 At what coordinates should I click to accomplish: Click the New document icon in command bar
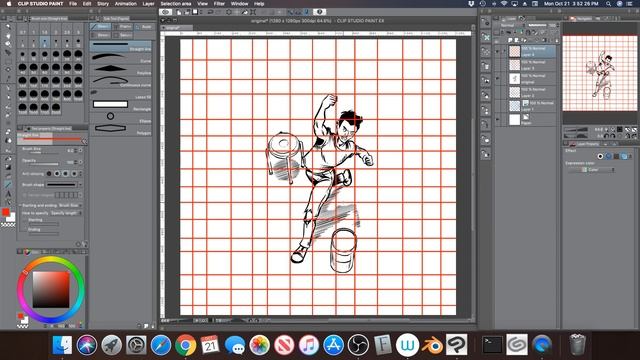tap(178, 12)
